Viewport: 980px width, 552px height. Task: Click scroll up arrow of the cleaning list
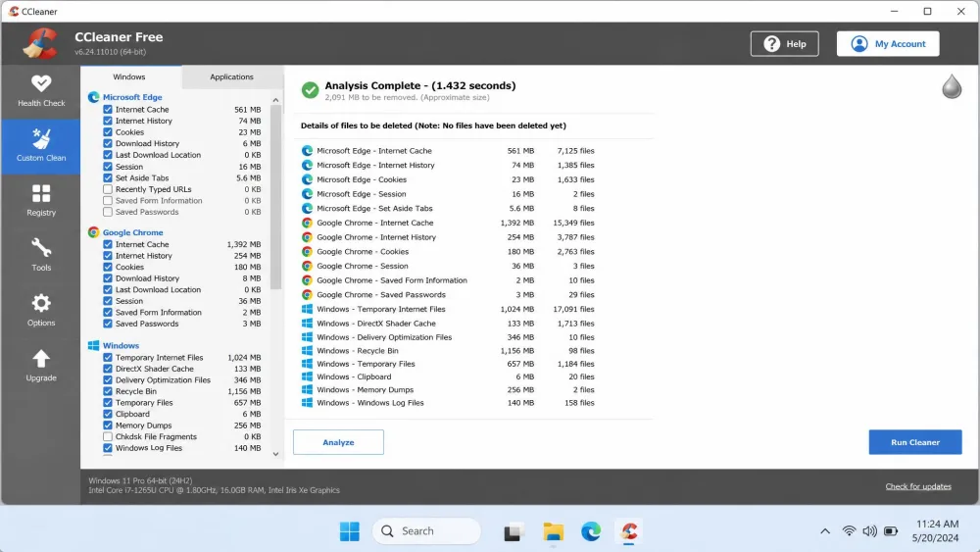coord(275,100)
